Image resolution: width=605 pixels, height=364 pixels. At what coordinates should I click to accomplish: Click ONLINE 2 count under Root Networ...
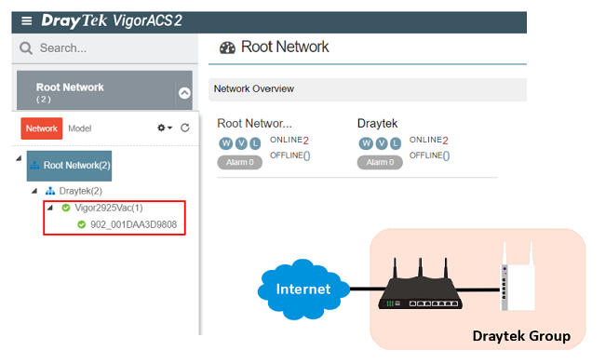tap(289, 141)
